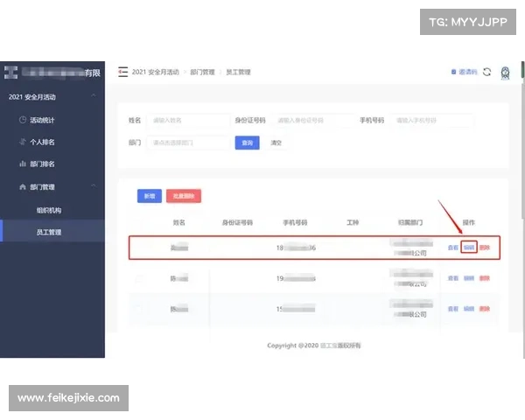Open 活动统计 with the clock icon
This screenshot has height=420, width=525.
pos(44,120)
